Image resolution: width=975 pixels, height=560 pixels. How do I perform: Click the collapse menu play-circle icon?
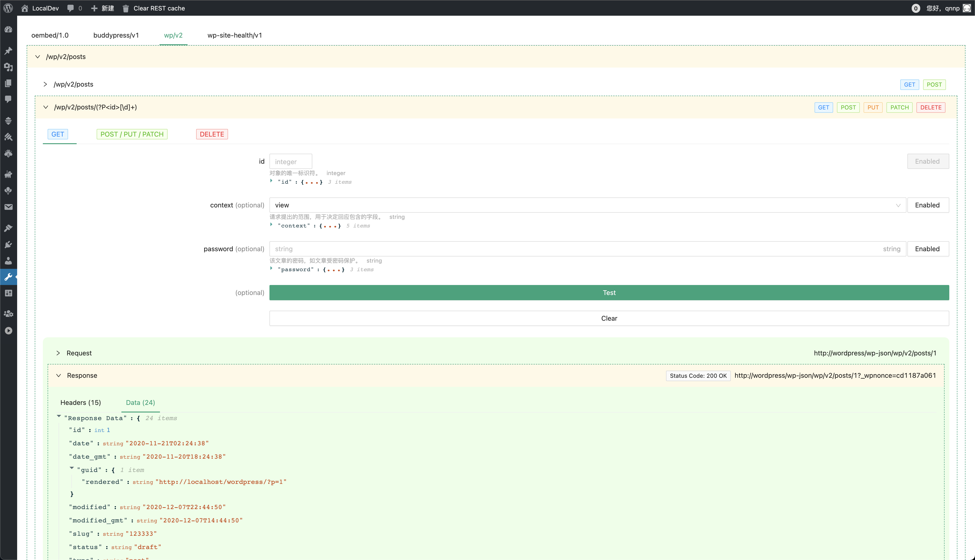[8, 331]
